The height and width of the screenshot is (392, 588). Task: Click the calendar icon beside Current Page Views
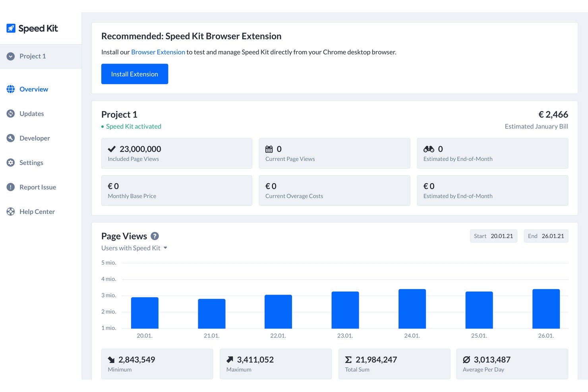tap(269, 149)
